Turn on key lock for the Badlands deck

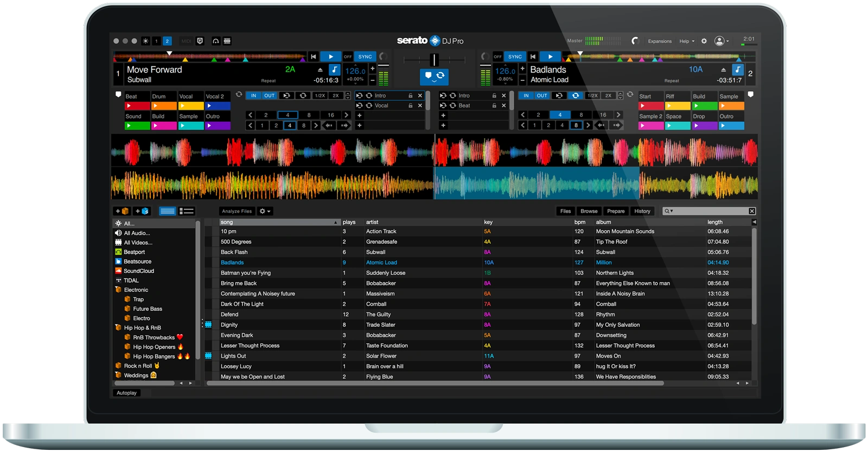tap(738, 69)
